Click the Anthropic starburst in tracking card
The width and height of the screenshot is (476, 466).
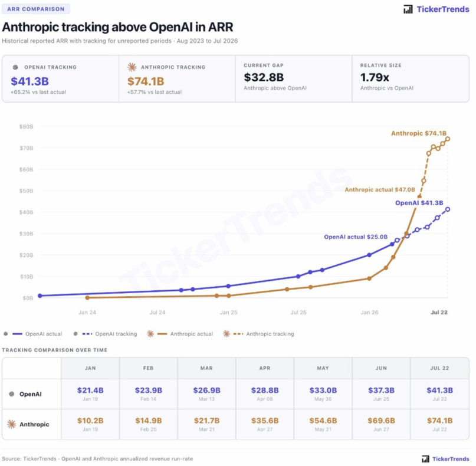tap(132, 67)
